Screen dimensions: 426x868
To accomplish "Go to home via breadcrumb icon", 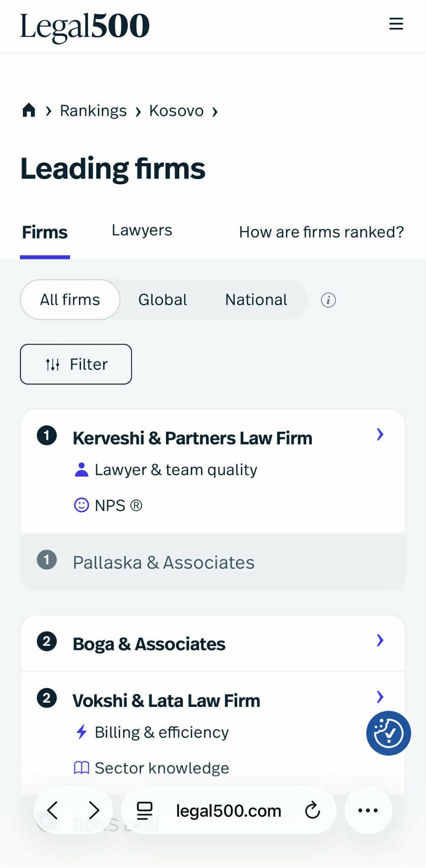I will coord(29,110).
